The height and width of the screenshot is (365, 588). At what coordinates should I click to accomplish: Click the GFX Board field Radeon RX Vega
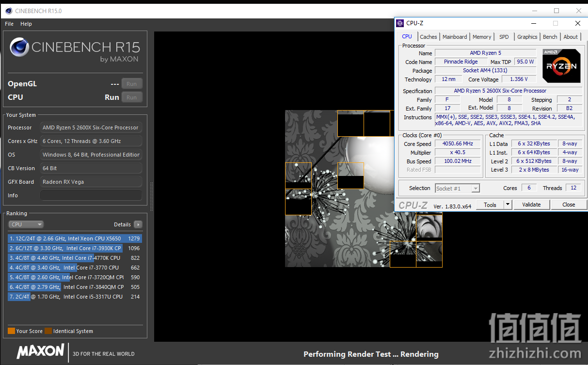tap(91, 182)
